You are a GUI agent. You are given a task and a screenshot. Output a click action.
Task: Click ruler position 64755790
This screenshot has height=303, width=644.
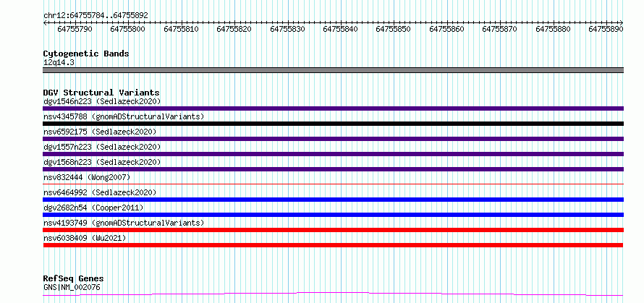pyautogui.click(x=75, y=29)
